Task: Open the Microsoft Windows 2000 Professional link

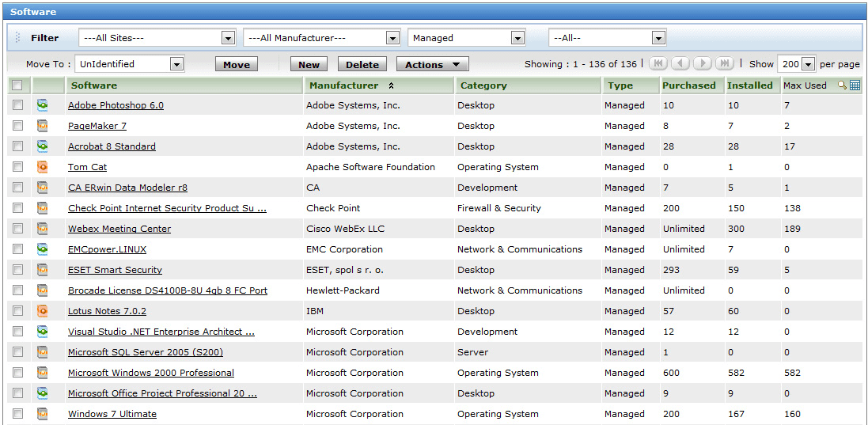Action: [151, 373]
